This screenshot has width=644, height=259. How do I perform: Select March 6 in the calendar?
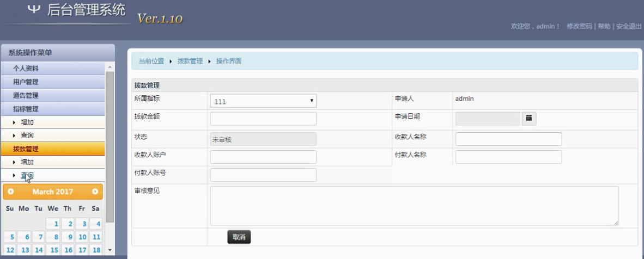[25, 237]
